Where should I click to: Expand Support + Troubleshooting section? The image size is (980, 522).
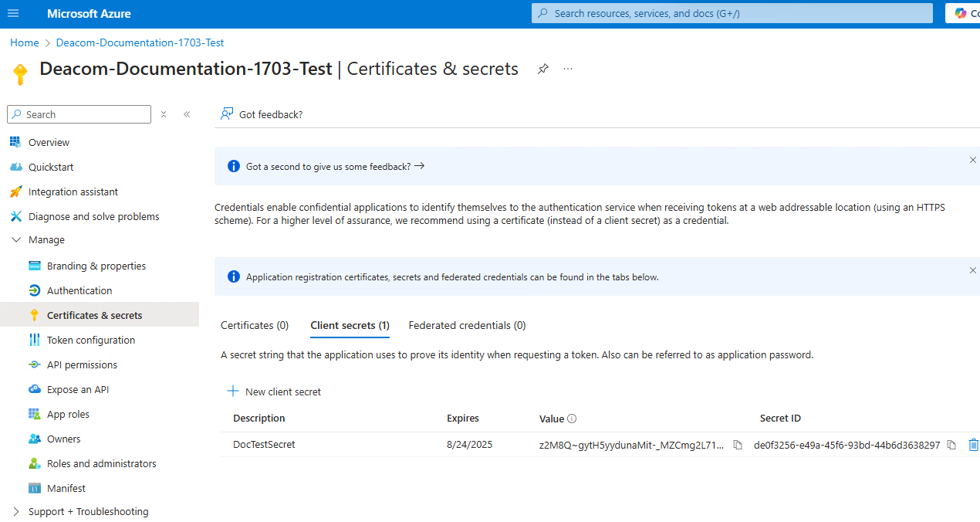(15, 511)
